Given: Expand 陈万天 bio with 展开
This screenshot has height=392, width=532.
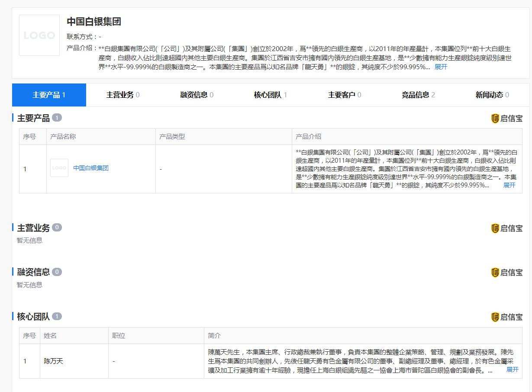Looking at the screenshot, I should pos(512,370).
